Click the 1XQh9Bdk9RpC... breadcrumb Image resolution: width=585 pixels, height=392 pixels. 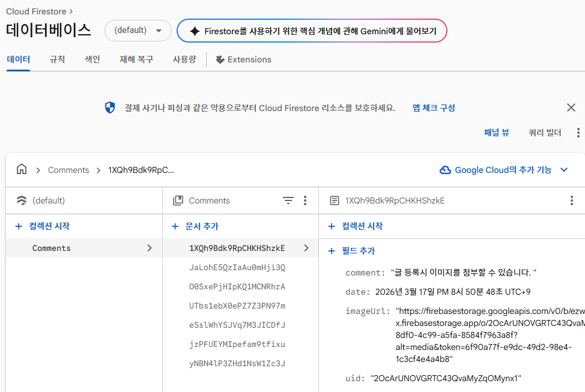click(141, 170)
